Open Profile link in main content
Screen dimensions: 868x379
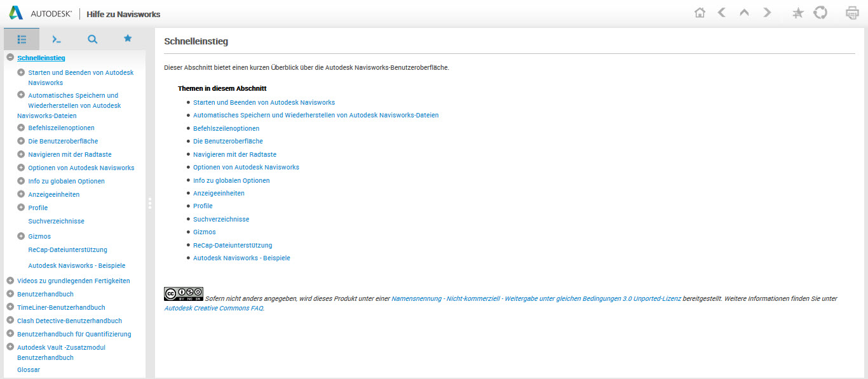click(x=203, y=206)
